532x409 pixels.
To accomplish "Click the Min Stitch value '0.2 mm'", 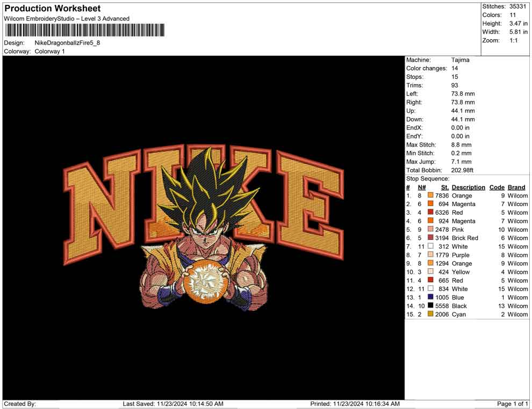I will (462, 153).
